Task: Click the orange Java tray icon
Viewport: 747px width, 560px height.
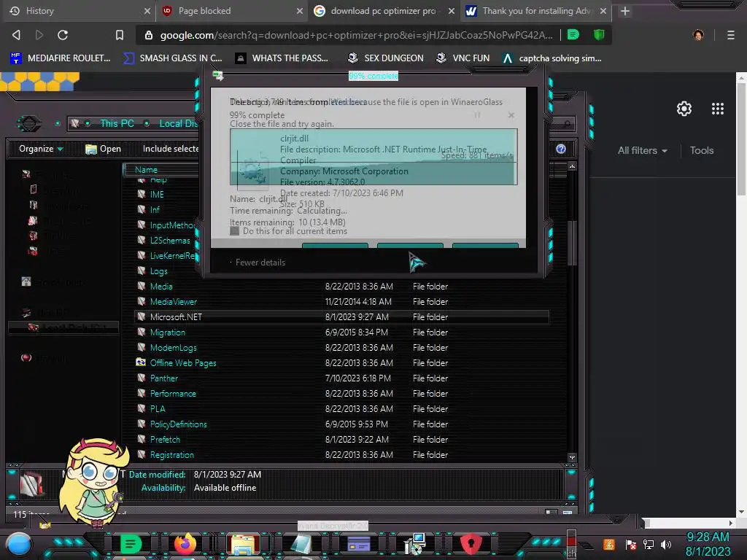Action: pyautogui.click(x=609, y=544)
